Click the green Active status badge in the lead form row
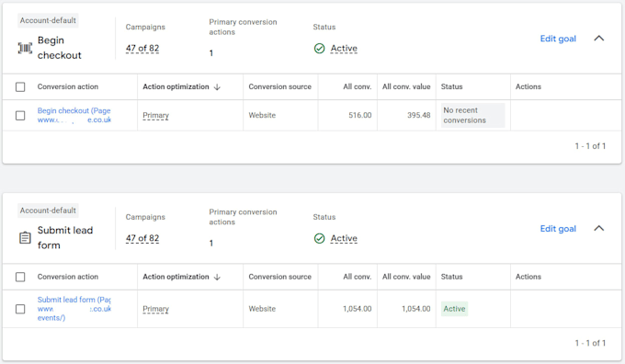Viewport: 625px width, 364px height. [x=454, y=309]
